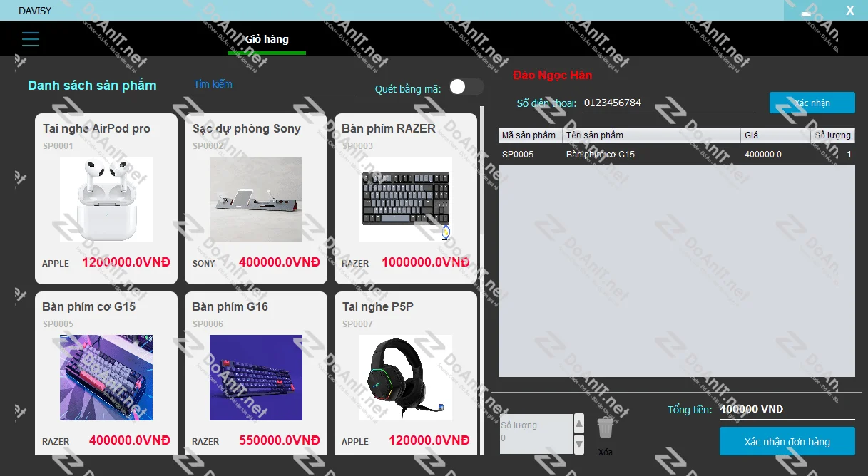Increase quantity with the up arrow

pos(579,424)
